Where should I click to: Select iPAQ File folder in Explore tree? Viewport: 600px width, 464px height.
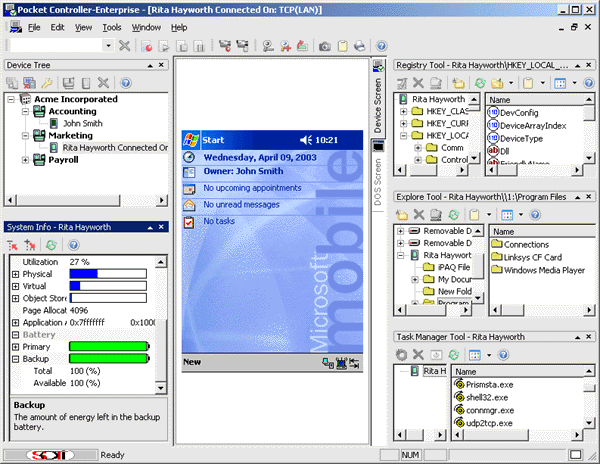(x=454, y=267)
